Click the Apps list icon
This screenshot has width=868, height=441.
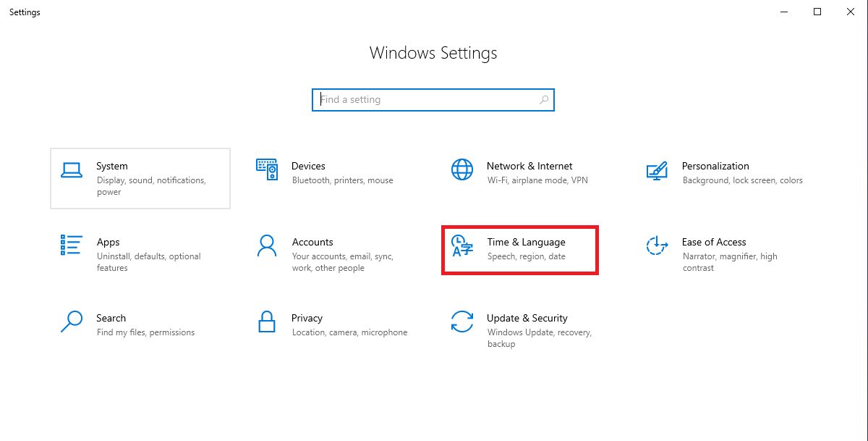[72, 245]
